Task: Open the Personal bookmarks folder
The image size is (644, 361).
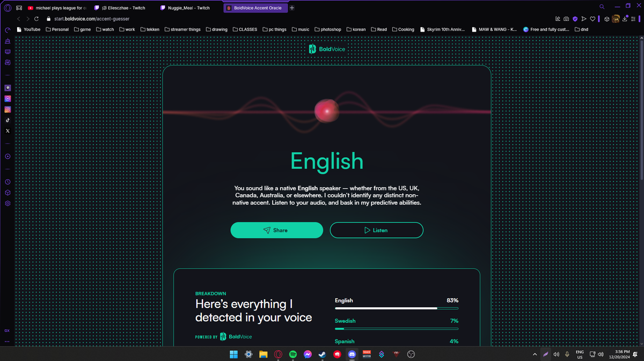Action: (x=57, y=30)
